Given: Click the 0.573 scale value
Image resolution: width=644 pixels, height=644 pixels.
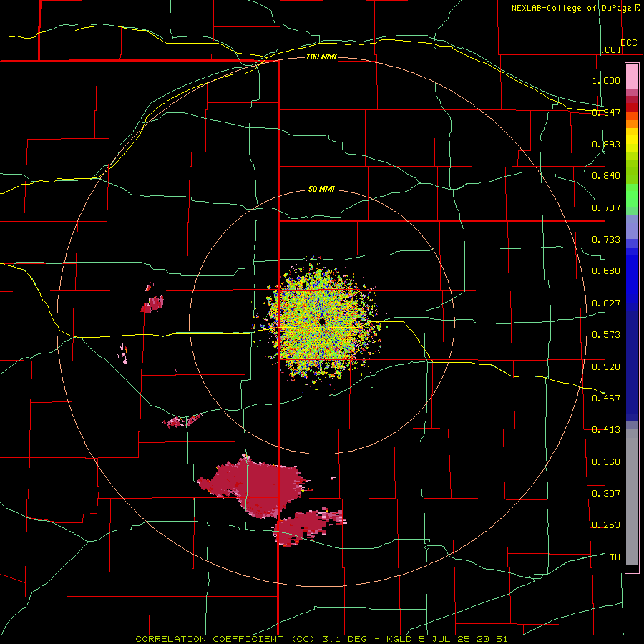Looking at the screenshot, I should (606, 335).
